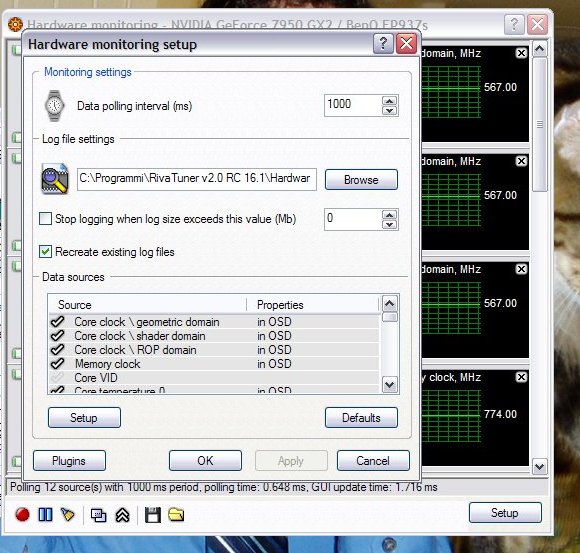Screen dimensions: 580x553
Task: Click the stopwatch icon beside polling interval
Action: tap(54, 106)
